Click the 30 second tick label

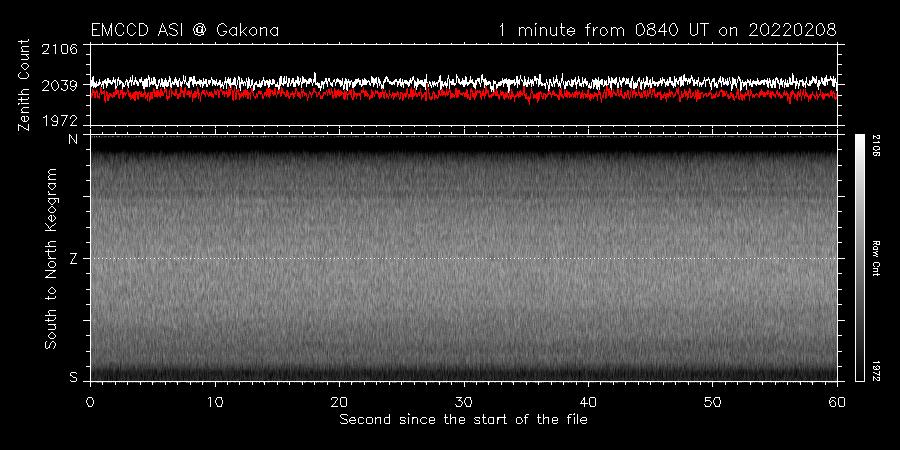(464, 402)
